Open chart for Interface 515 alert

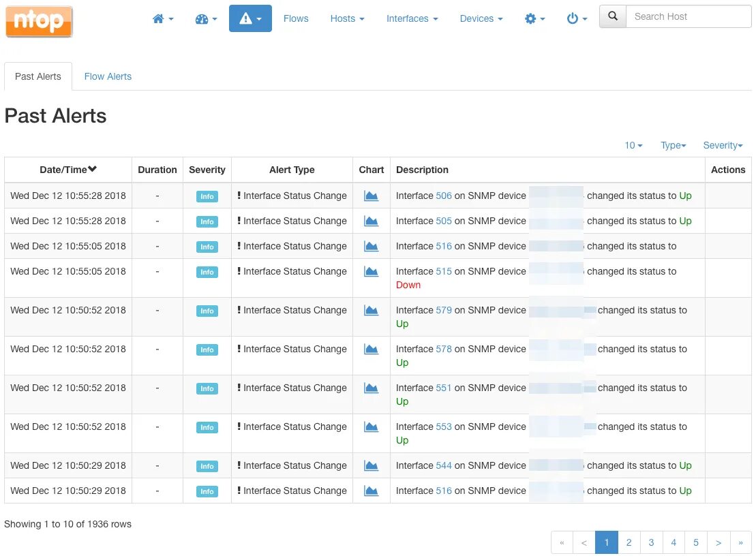[x=372, y=271]
